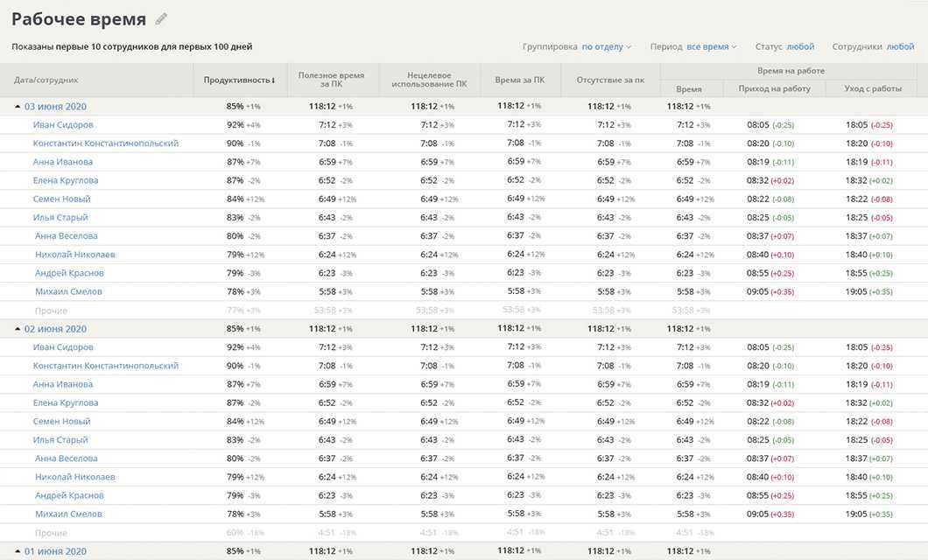Open the 01 июня 2020 date link

click(55, 551)
